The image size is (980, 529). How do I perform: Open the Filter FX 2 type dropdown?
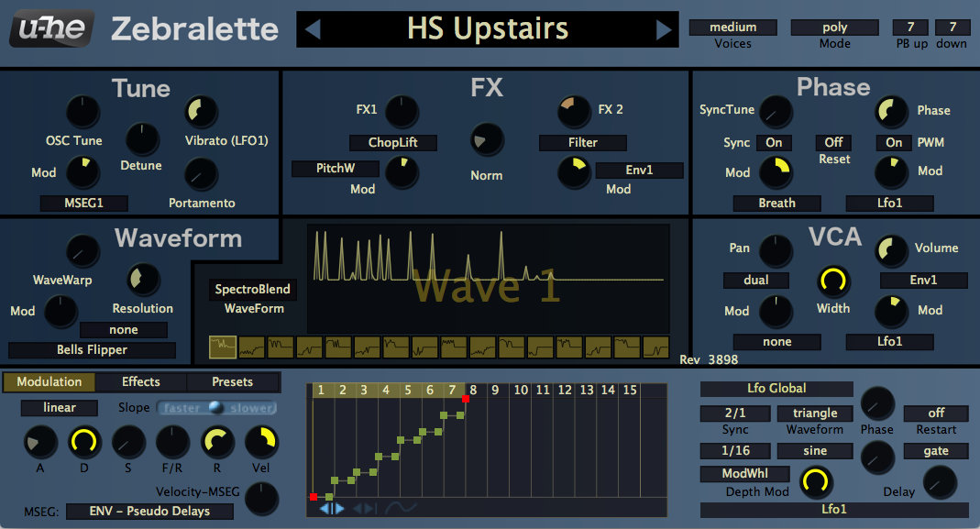tap(583, 143)
